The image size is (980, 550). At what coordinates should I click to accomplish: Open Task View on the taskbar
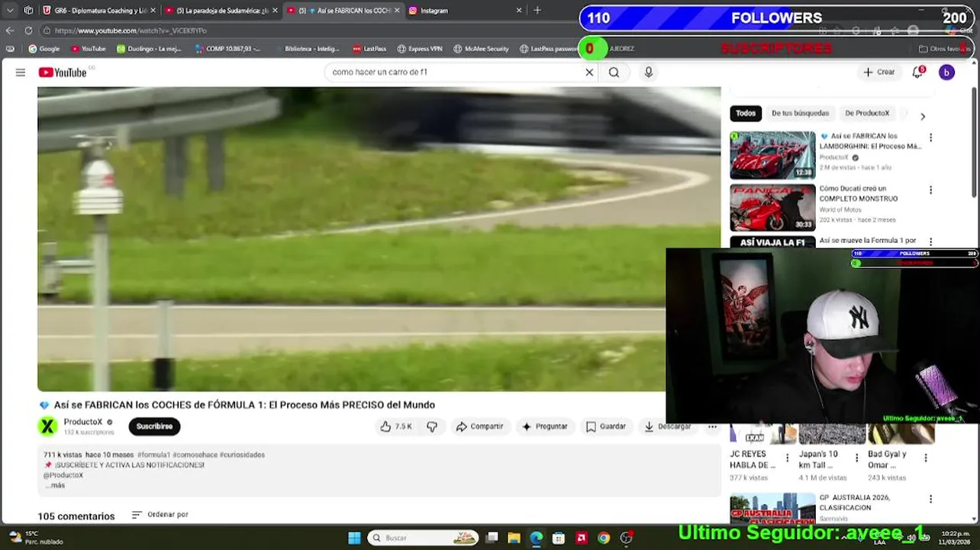pos(492,538)
